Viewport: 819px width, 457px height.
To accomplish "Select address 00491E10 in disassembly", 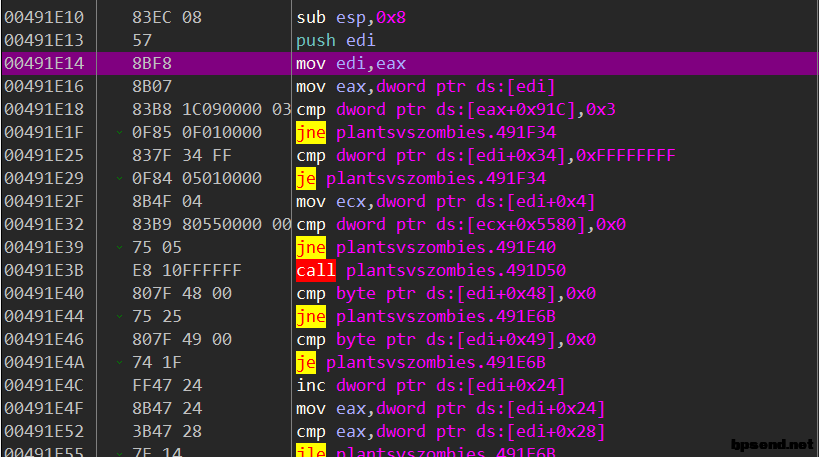I will click(x=44, y=17).
